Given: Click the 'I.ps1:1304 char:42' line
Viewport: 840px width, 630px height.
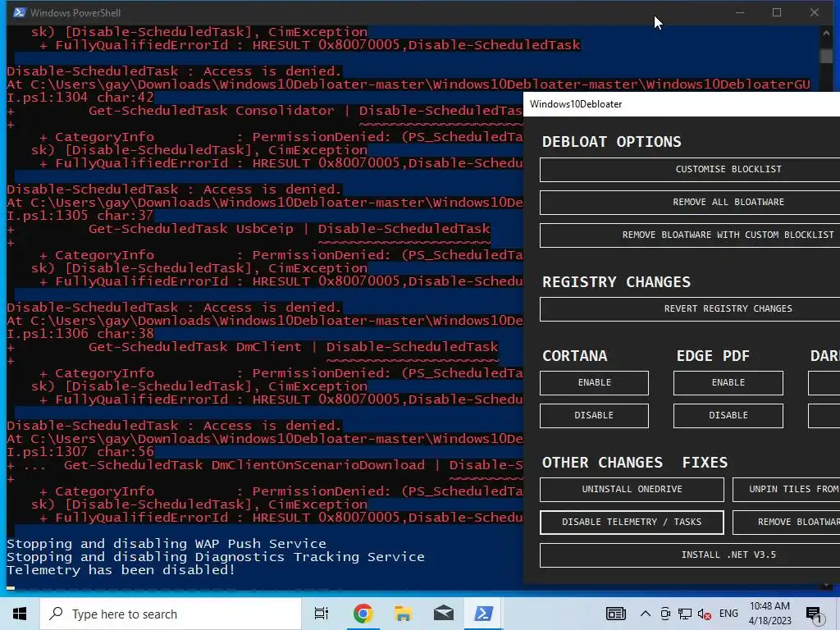Looking at the screenshot, I should [80, 98].
